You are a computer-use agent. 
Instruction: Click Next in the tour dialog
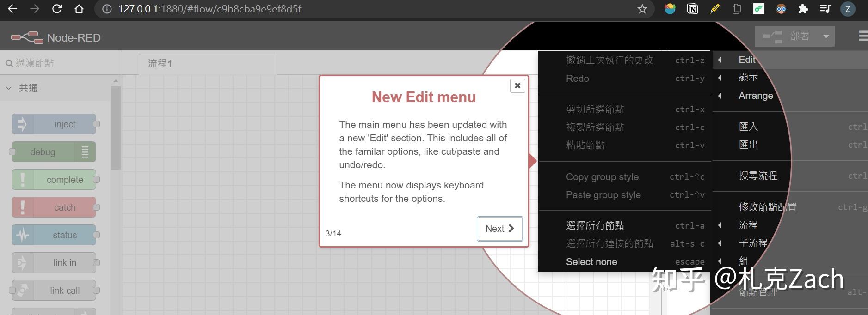500,229
